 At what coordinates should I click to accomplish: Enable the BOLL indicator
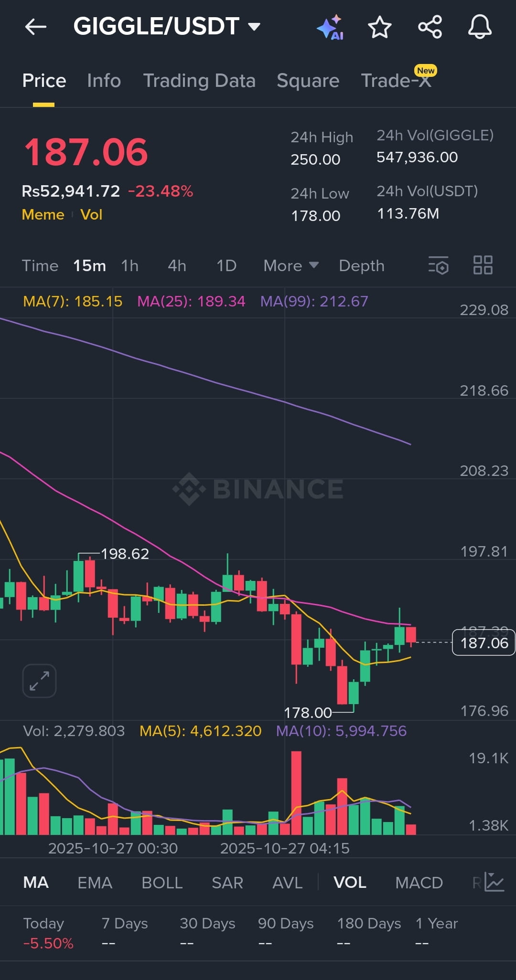point(162,883)
